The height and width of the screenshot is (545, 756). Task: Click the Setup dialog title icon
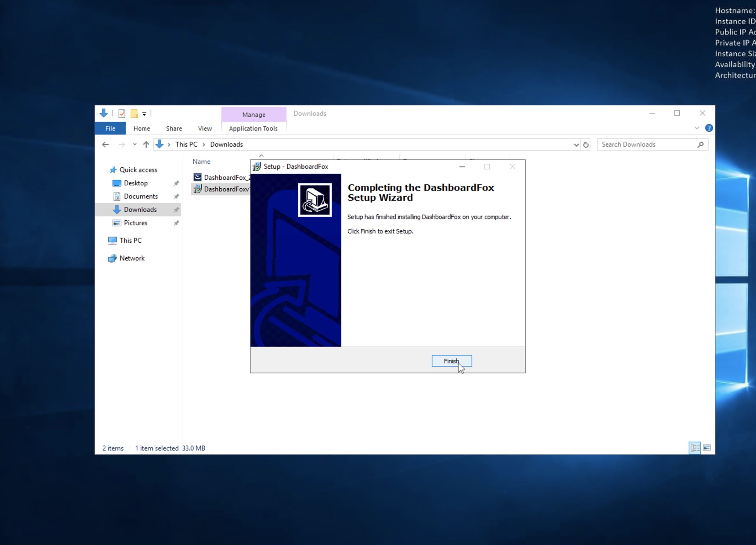tap(257, 166)
